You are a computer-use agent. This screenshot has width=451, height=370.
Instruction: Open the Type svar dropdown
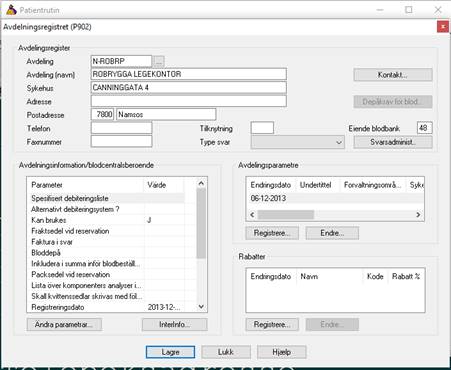298,142
